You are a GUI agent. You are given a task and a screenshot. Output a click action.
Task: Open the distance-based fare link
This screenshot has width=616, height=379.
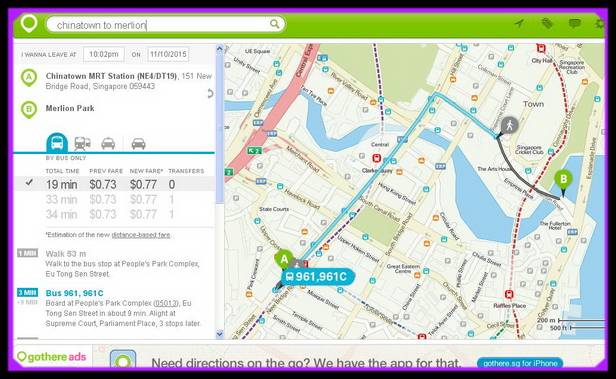point(141,235)
